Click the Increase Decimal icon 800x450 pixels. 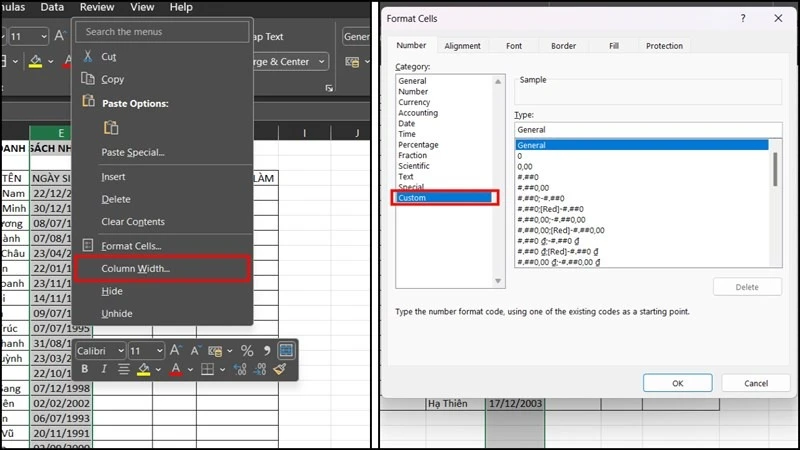click(240, 369)
